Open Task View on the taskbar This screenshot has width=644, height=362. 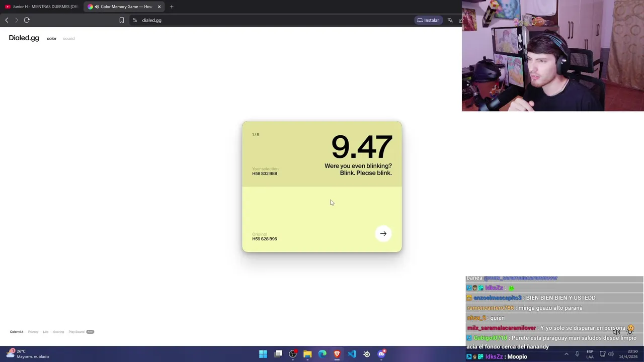(x=278, y=354)
